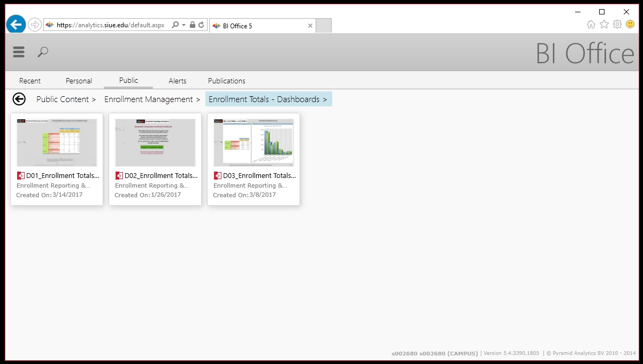Switch to the Recent tab
Viewport: 643px width, 364px height.
(x=30, y=81)
